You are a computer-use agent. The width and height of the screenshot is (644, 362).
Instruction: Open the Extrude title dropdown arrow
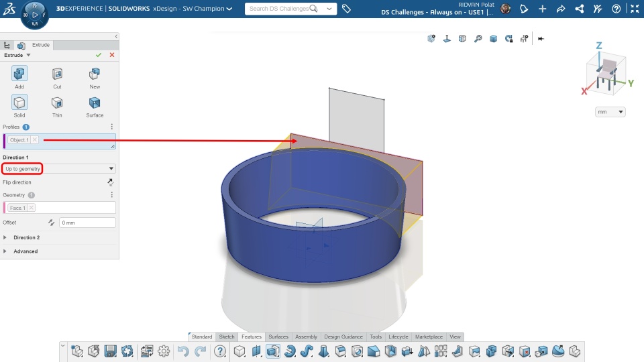(x=28, y=55)
